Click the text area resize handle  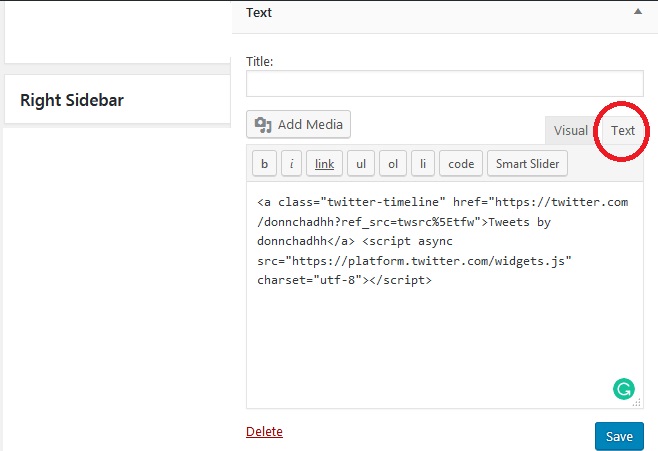(x=637, y=403)
